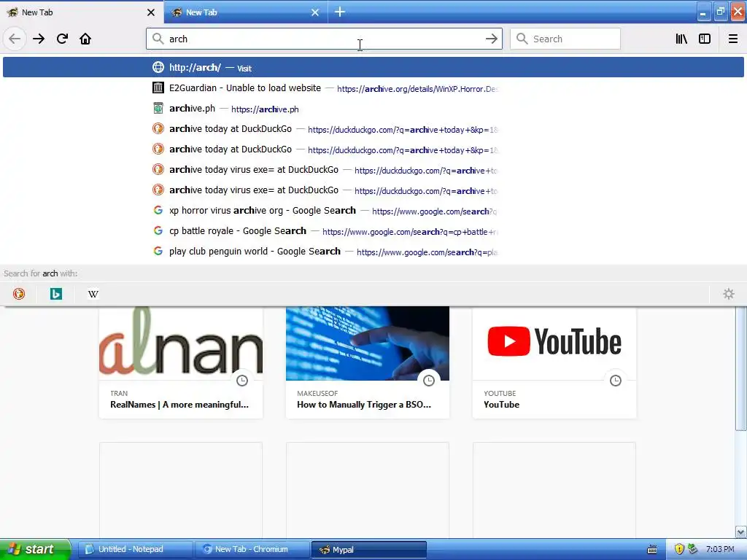The width and height of the screenshot is (747, 560).
Task: Search arch with DuckDuckGo icon
Action: 19,294
